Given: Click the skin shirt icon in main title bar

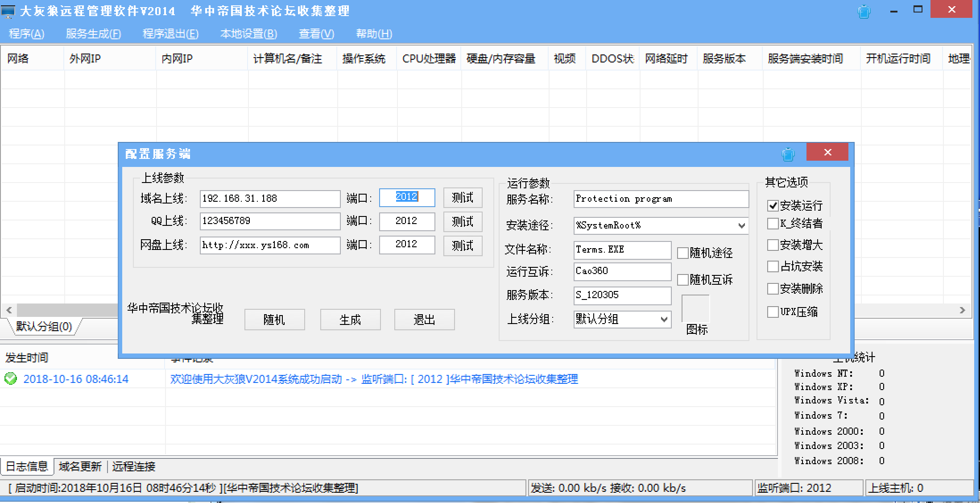Looking at the screenshot, I should pyautogui.click(x=864, y=11).
